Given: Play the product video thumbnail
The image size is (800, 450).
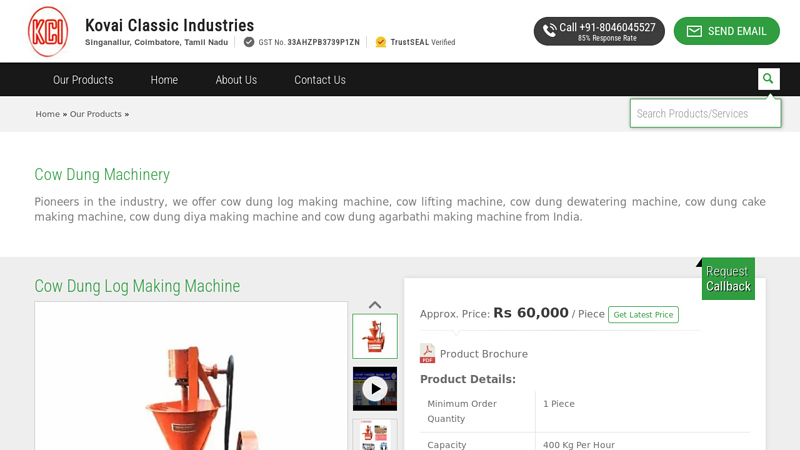Looking at the screenshot, I should [x=375, y=389].
